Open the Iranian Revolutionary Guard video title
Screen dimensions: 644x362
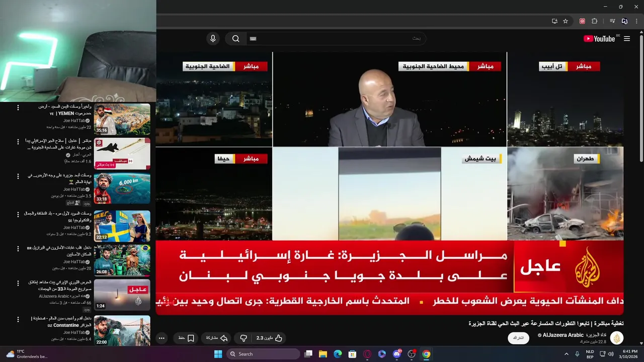tap(59, 286)
